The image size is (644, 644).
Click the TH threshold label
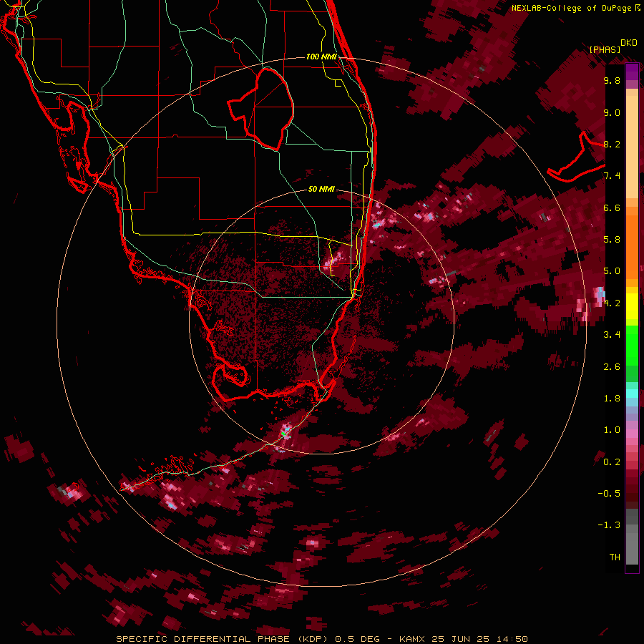(x=615, y=557)
